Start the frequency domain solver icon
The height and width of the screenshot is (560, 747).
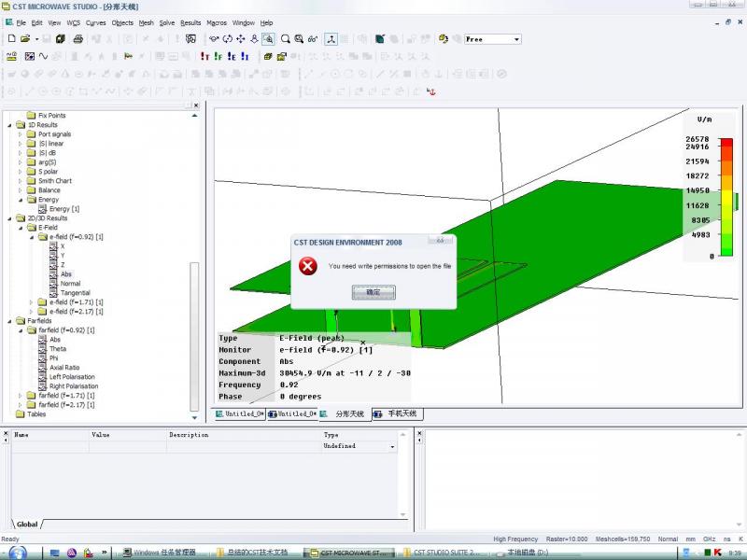(x=218, y=57)
